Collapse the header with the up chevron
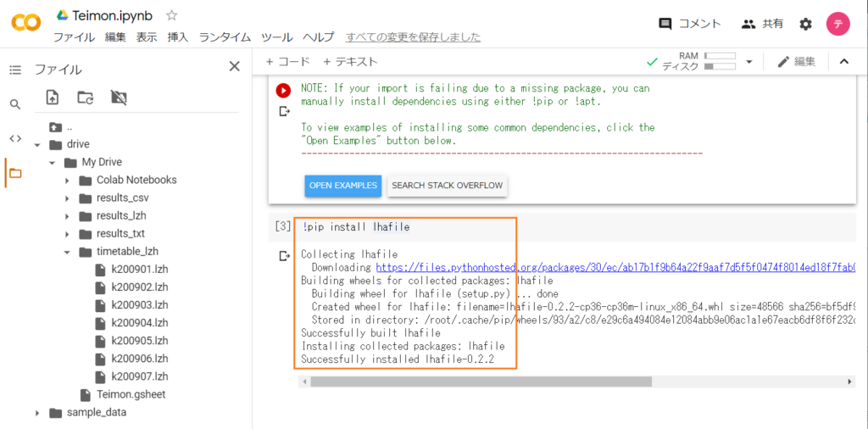The height and width of the screenshot is (429, 868). point(844,61)
